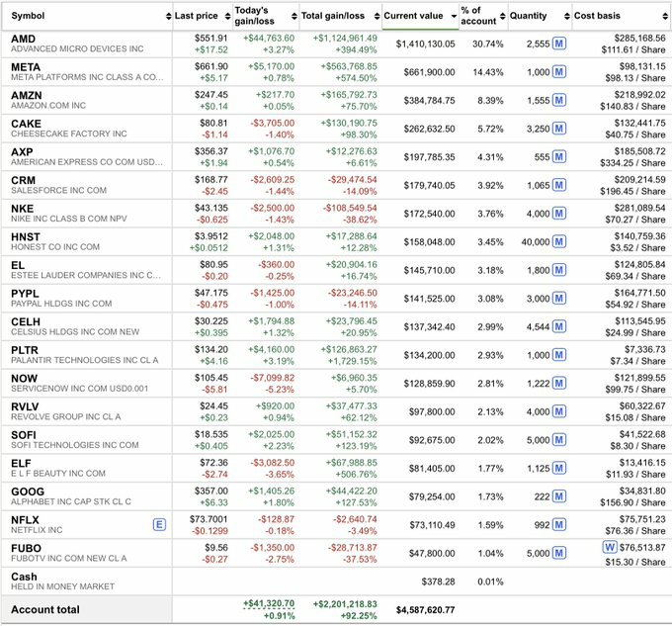Click the M margin icon in ELF row
The image size is (672, 626).
click(x=559, y=468)
